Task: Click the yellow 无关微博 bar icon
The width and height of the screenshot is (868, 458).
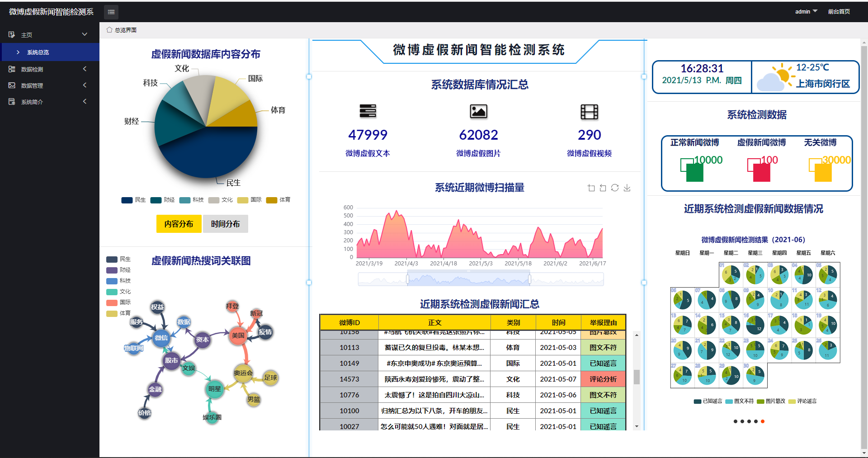Action: click(821, 170)
